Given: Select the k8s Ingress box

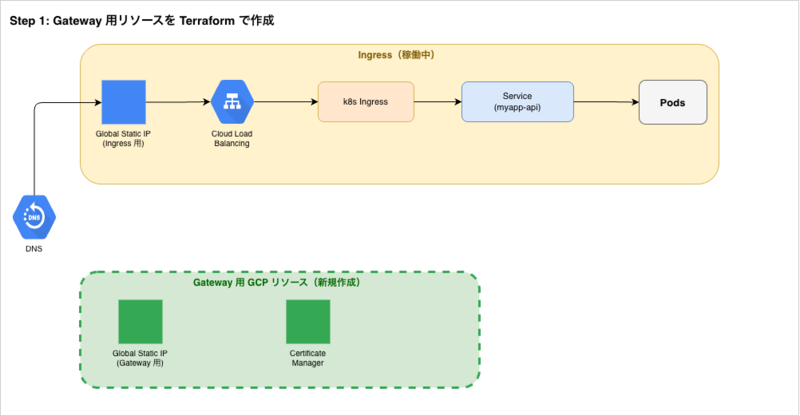Looking at the screenshot, I should point(366,102).
